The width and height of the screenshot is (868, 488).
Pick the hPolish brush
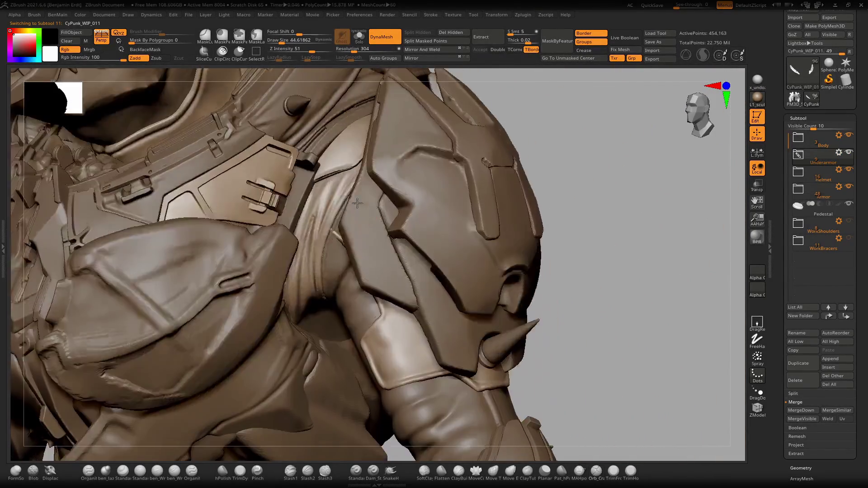(223, 473)
